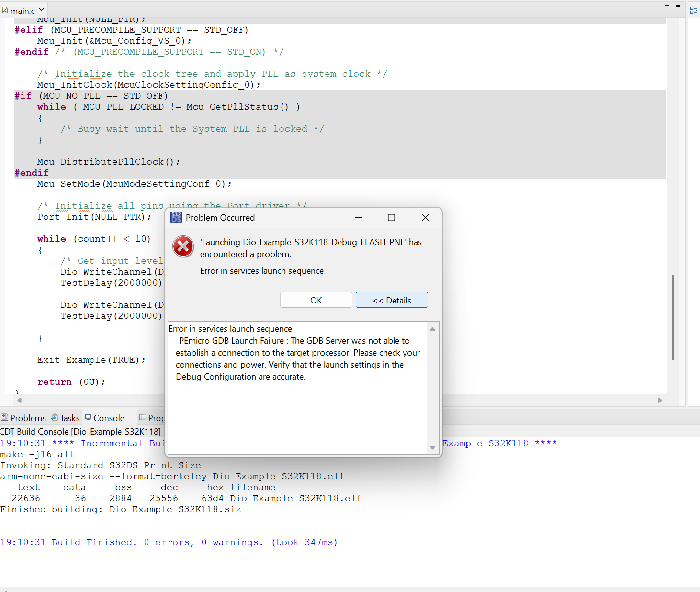This screenshot has width=700, height=592.
Task: Click the left arrow of the editor horizontal scrollbar
Action: coord(19,400)
